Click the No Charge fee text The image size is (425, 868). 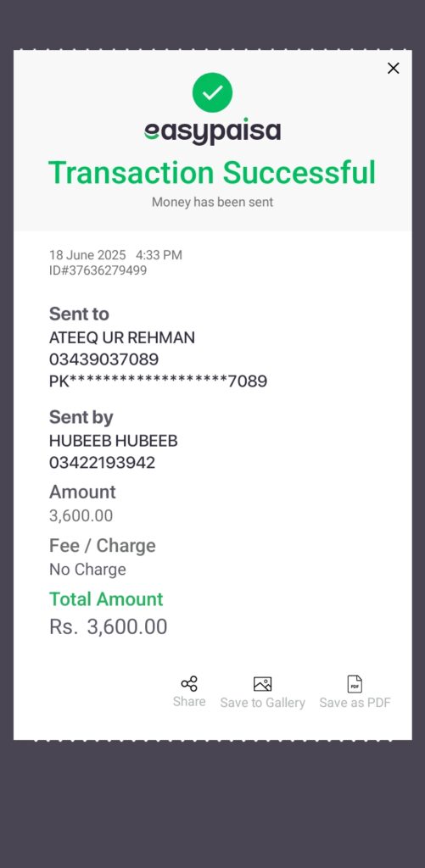tap(87, 569)
